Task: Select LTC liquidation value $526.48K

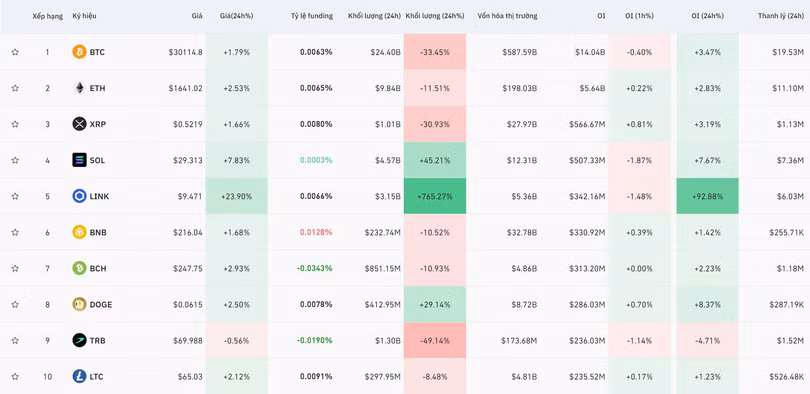Action: pos(786,376)
